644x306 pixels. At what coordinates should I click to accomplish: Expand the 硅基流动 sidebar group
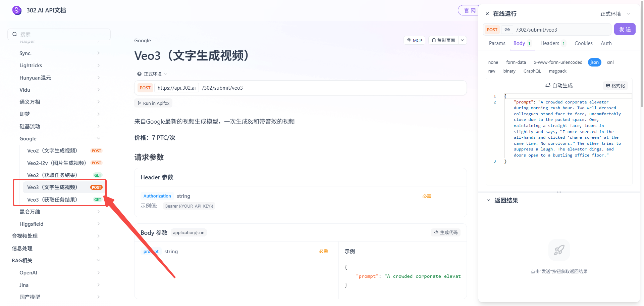pyautogui.click(x=60, y=126)
